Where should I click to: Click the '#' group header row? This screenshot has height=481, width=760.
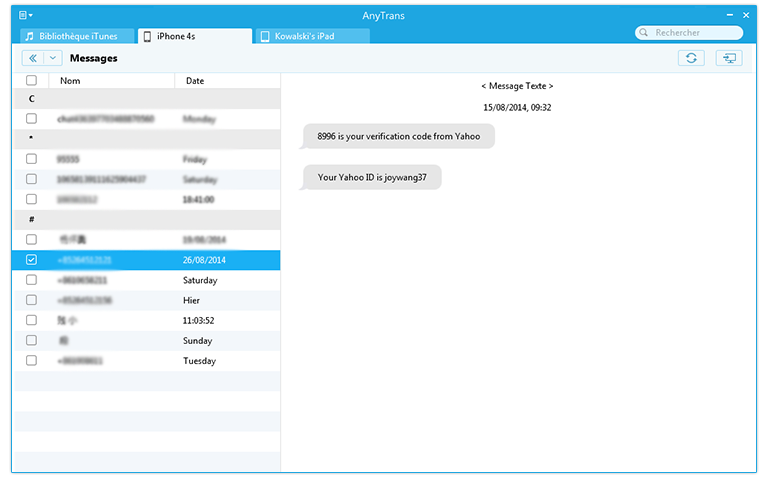coord(146,220)
